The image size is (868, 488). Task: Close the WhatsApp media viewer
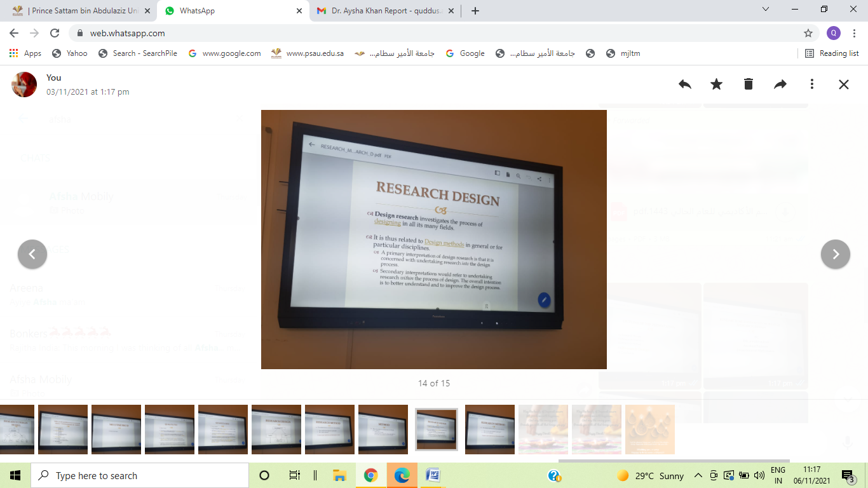[x=843, y=85]
